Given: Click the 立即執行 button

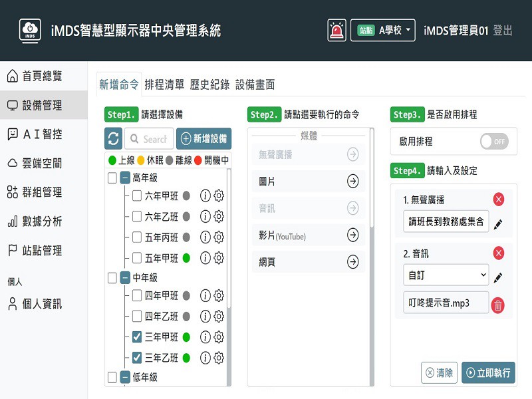Looking at the screenshot, I should pyautogui.click(x=488, y=373).
